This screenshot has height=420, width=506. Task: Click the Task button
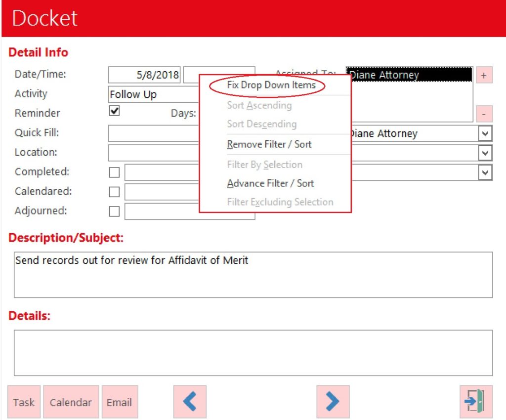tap(24, 401)
